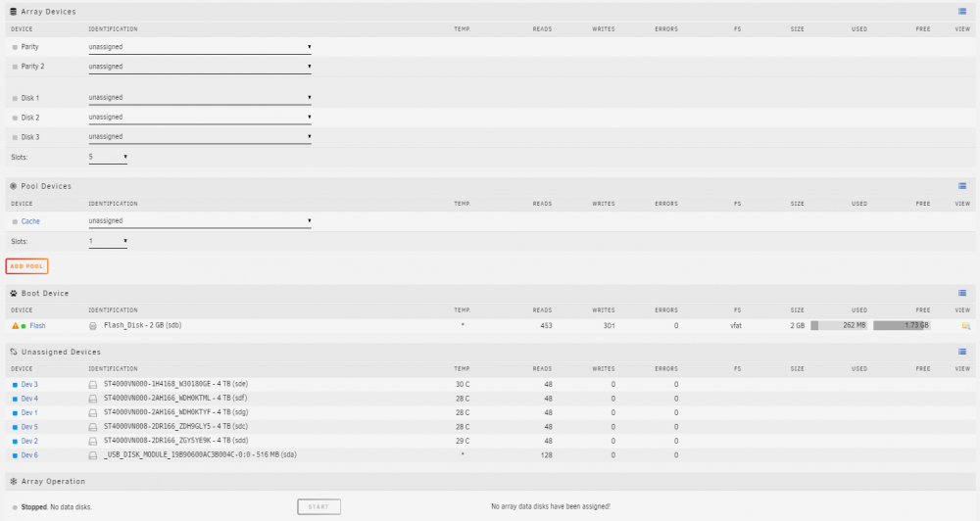
Task: Click the Array Operation snowflake icon
Action: 13,482
